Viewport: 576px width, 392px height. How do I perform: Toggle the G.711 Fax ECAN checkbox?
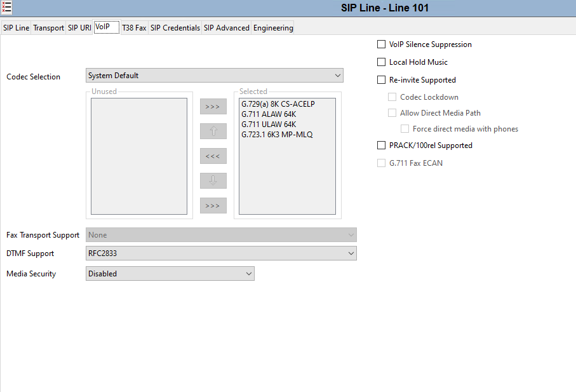pos(381,163)
